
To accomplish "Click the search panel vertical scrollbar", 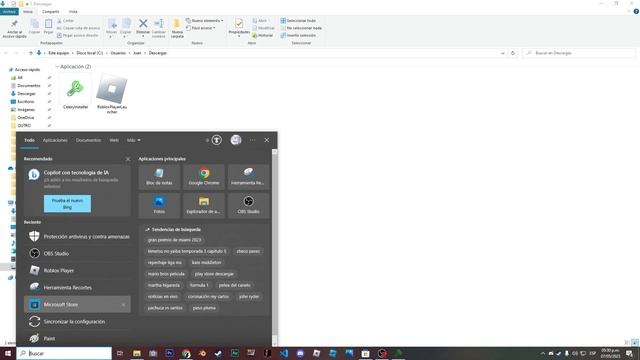I will [x=275, y=247].
